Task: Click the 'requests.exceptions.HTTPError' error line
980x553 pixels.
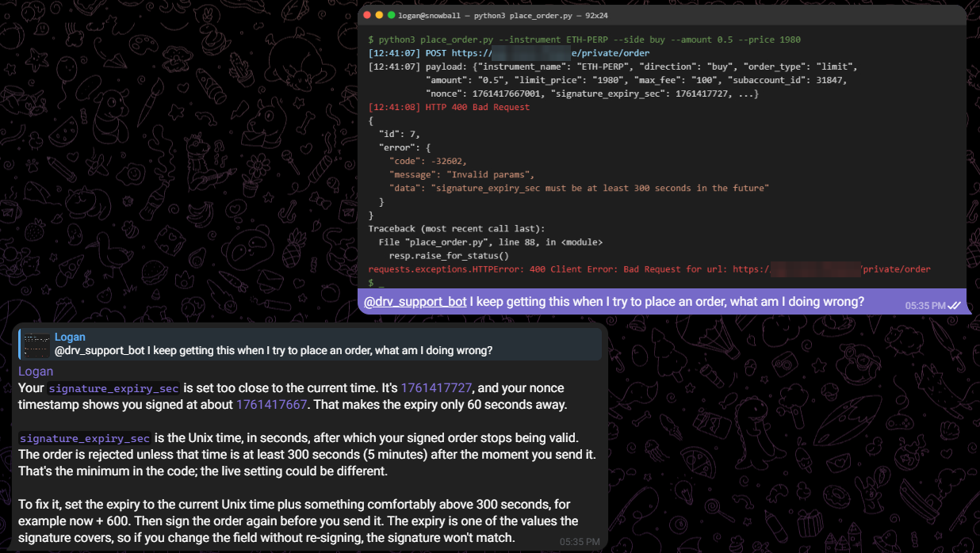Action: click(x=649, y=269)
